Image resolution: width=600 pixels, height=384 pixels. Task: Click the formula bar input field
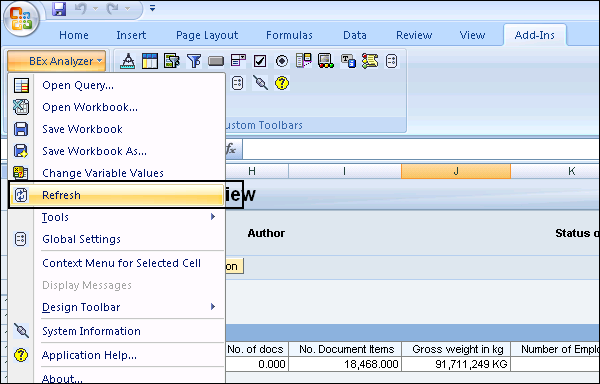point(421,149)
